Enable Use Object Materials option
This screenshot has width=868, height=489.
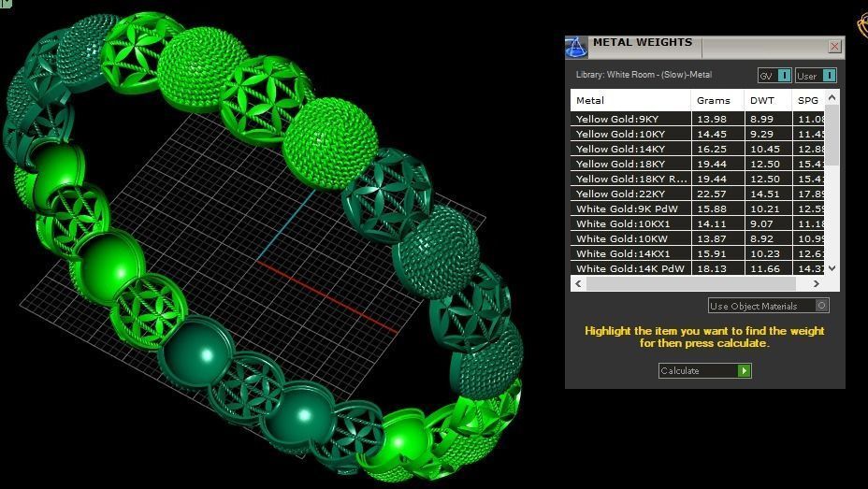click(x=768, y=306)
